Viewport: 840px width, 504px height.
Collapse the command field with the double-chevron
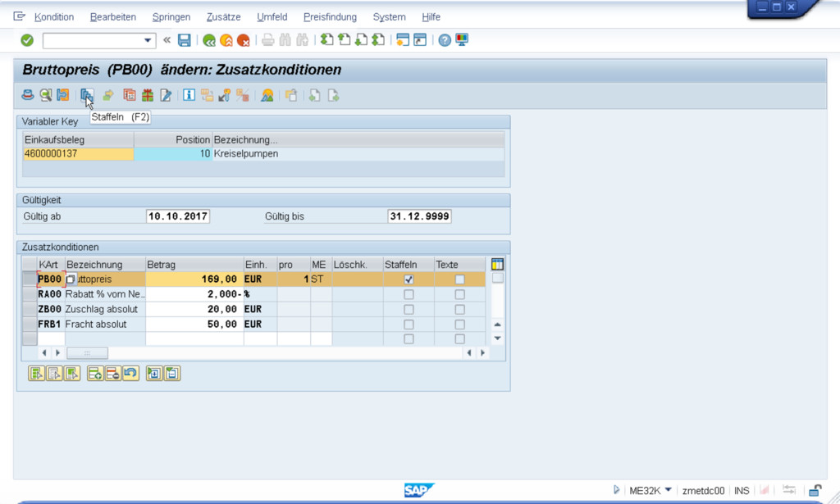(x=167, y=40)
